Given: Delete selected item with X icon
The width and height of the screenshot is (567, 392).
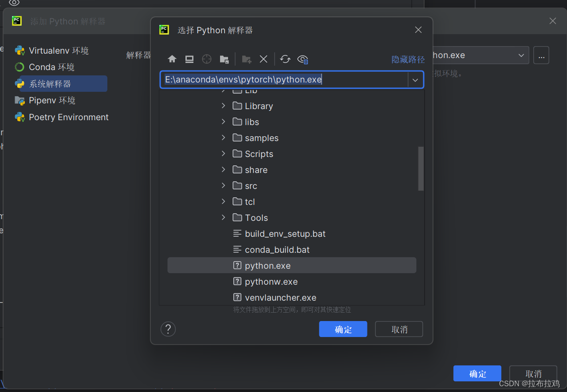Looking at the screenshot, I should pos(264,59).
